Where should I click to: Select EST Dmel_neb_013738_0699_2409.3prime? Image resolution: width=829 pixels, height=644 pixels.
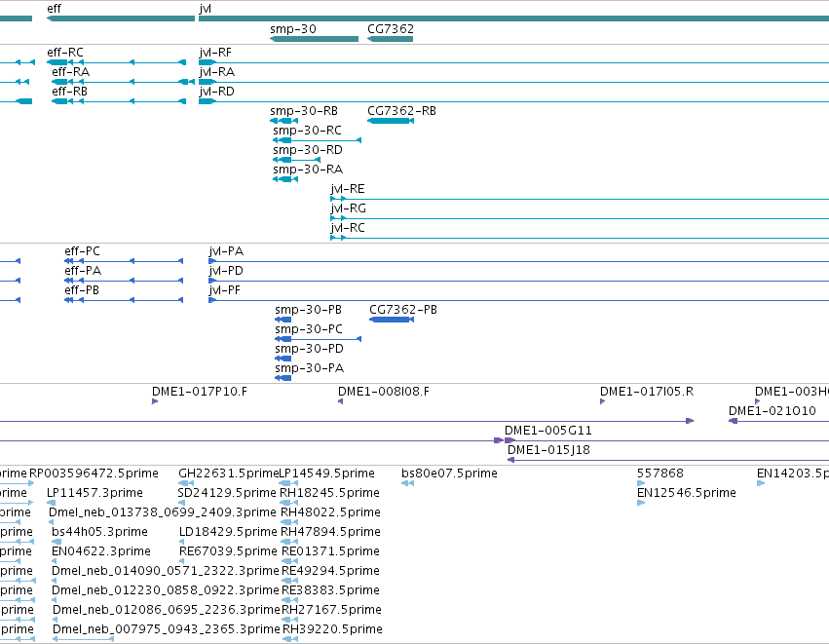coord(163,512)
